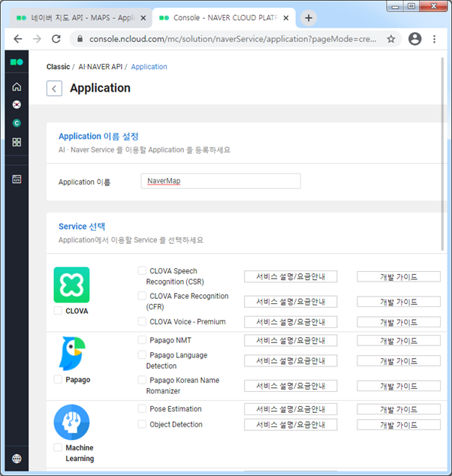Click the browser forward arrow
The width and height of the screenshot is (452, 476).
pos(37,39)
